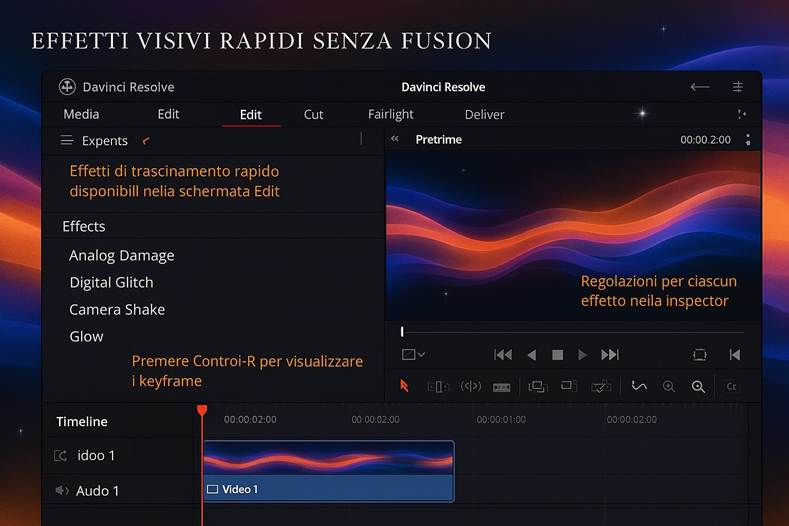Open the hamburger menu beside Expents
The image size is (789, 526).
66,140
